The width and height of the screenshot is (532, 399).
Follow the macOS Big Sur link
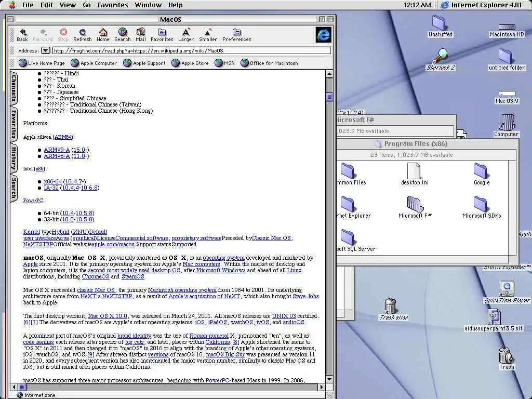[225, 354]
